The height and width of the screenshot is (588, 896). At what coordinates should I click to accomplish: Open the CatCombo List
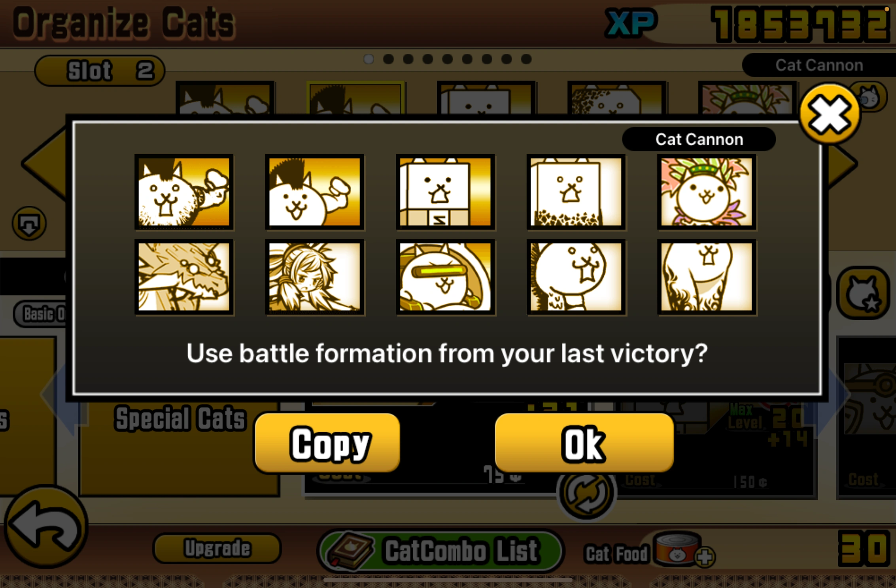(x=440, y=551)
